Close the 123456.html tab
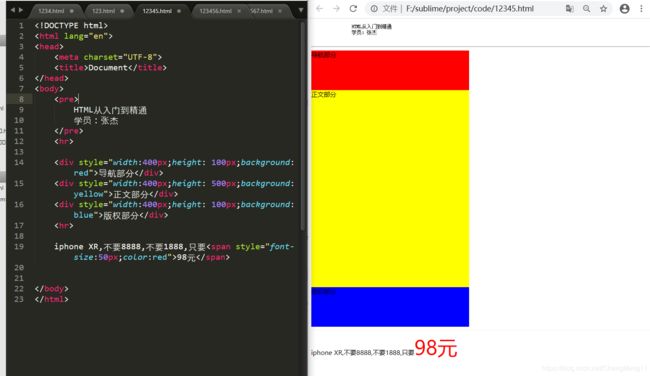The width and height of the screenshot is (650, 376). point(239,11)
